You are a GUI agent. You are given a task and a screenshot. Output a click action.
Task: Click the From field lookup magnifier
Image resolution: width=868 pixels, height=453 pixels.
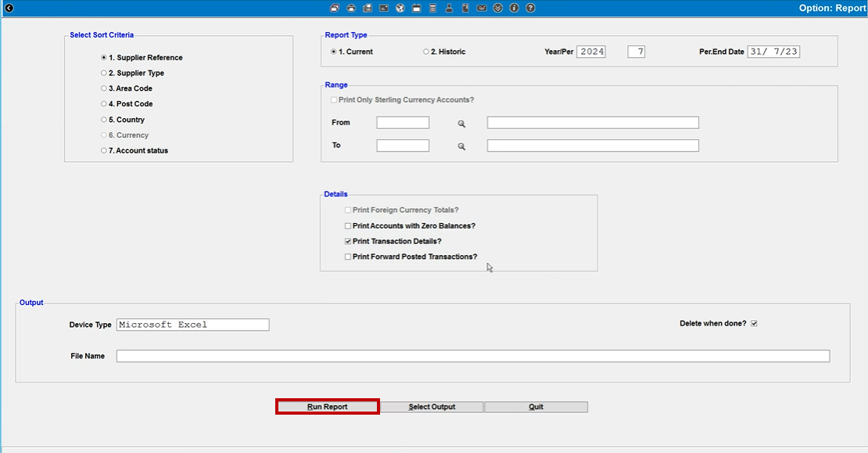coord(461,124)
